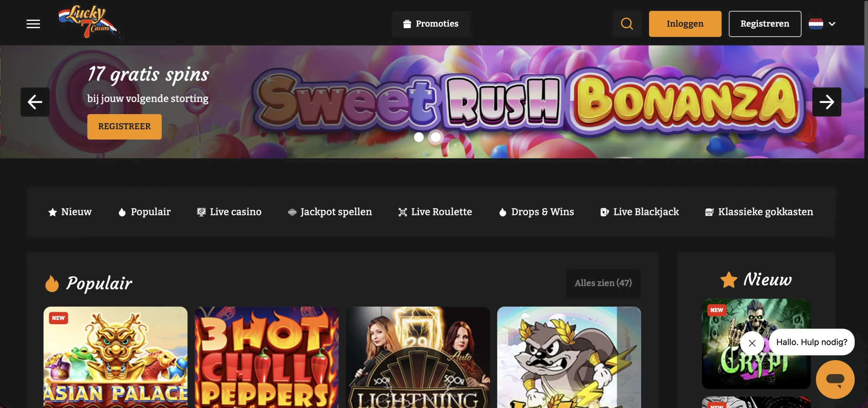The image size is (868, 408).
Task: Show next banner slide
Action: [x=827, y=102]
